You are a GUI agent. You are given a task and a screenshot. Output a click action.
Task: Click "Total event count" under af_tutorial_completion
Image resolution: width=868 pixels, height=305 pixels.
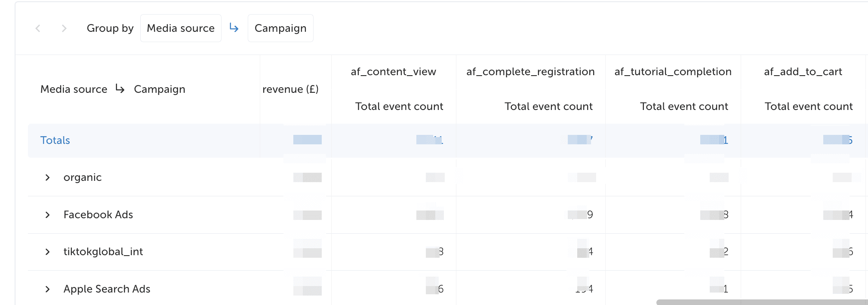coord(684,107)
